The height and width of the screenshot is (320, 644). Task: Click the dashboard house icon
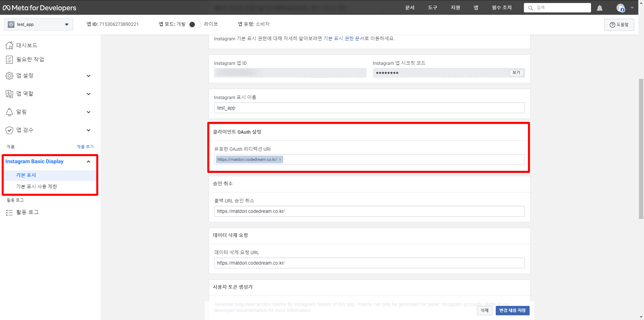click(x=9, y=45)
